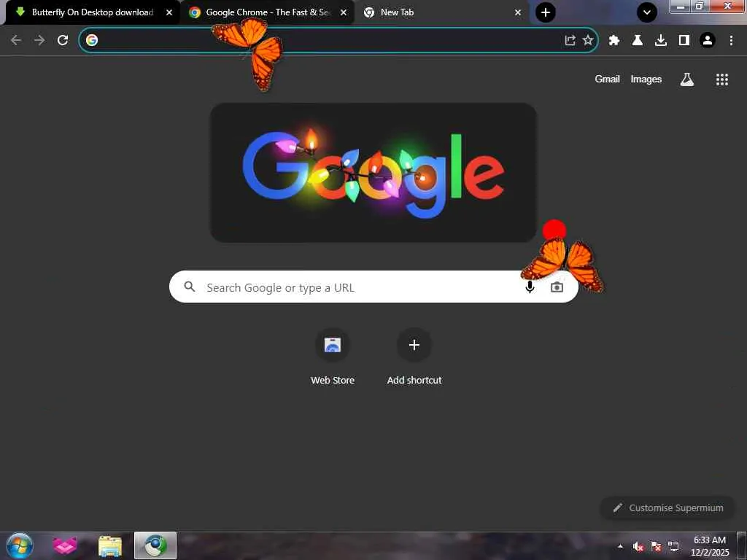Reload the current page

tap(63, 40)
